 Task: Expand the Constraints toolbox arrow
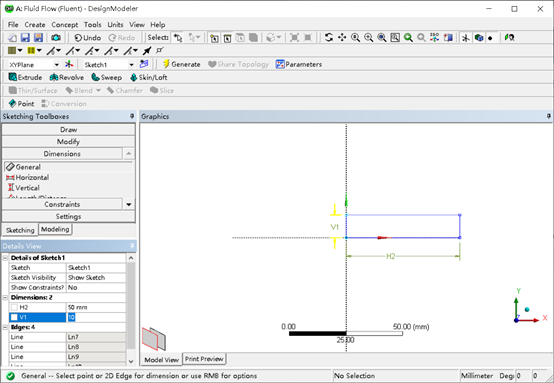(x=129, y=204)
